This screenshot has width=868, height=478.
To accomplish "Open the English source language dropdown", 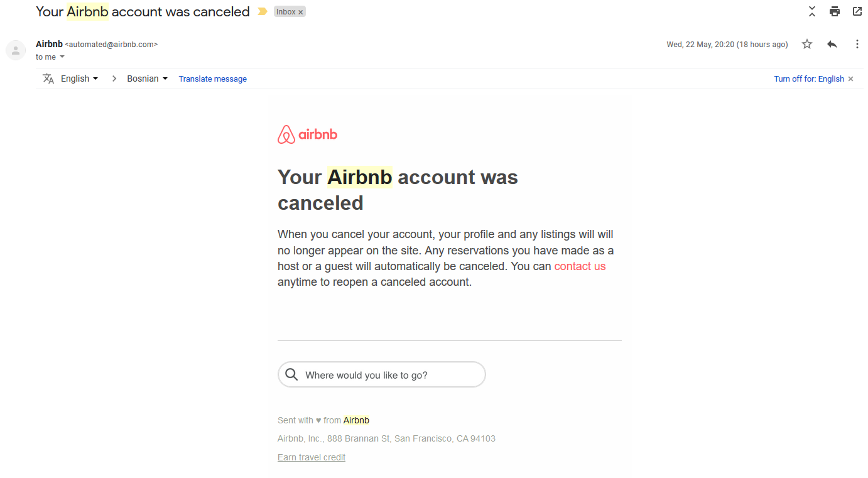I will click(x=80, y=79).
